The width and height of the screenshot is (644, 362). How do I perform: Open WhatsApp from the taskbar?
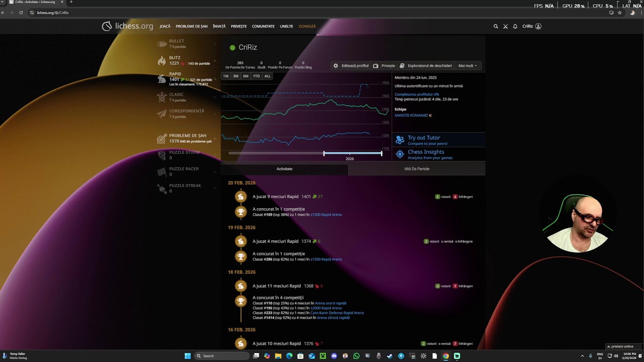pyautogui.click(x=356, y=356)
